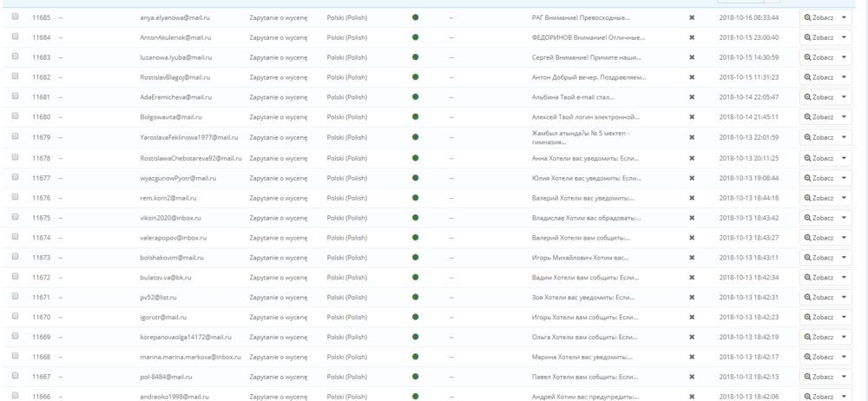Click cross icon for row 11677
The height and width of the screenshot is (401, 868).
coord(692,178)
